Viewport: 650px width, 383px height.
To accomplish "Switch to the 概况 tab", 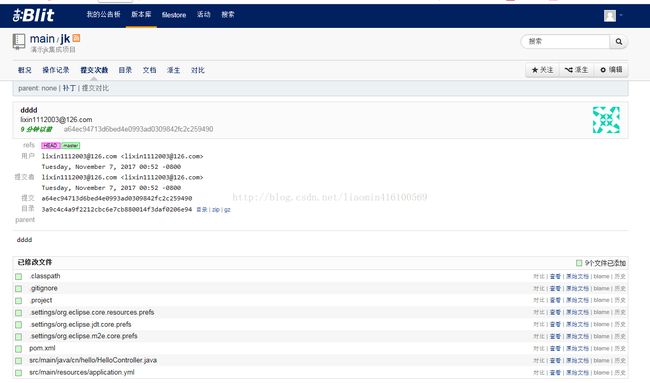I will (24, 70).
